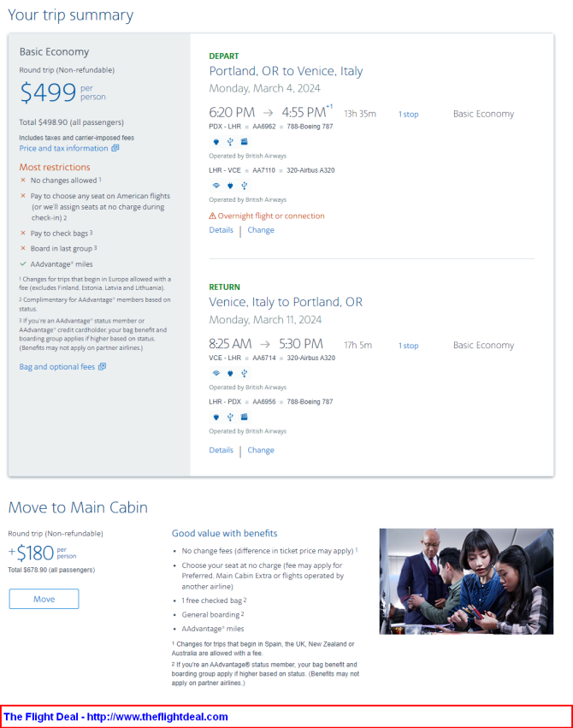Click the power outlet icon for PDX - LHR flight
This screenshot has height=728, width=573.
click(x=216, y=142)
